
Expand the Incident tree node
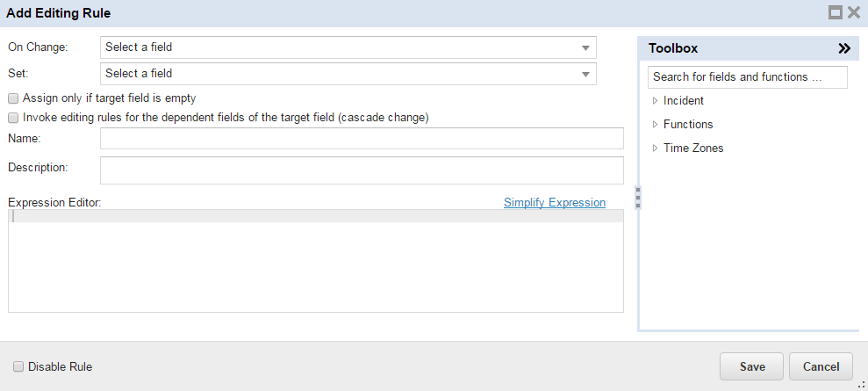click(656, 101)
